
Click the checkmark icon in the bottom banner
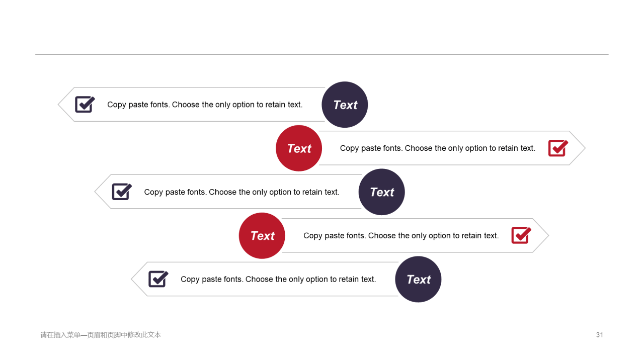[x=158, y=279]
